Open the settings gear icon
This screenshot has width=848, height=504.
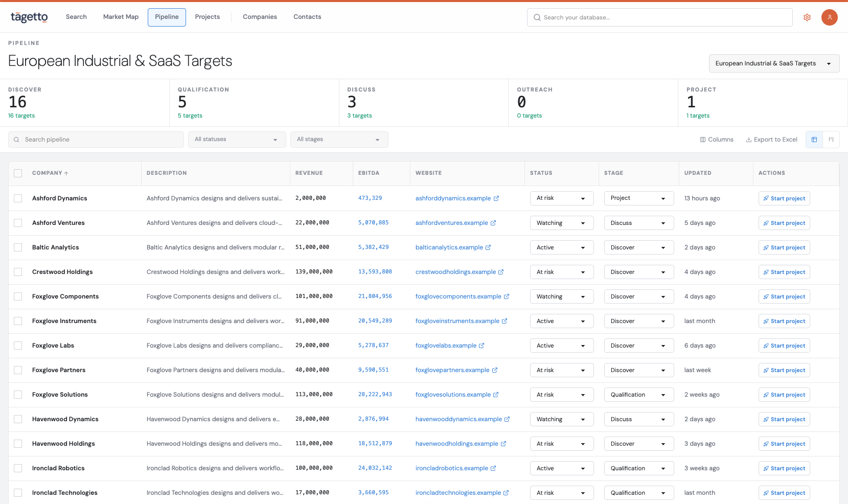[x=807, y=17]
